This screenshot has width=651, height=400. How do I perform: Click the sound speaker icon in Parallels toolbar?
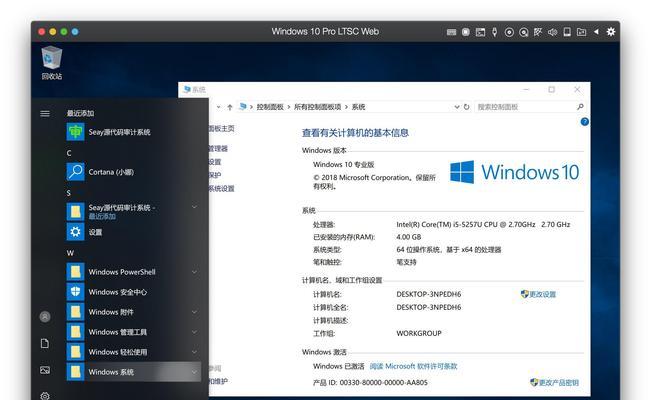552,32
